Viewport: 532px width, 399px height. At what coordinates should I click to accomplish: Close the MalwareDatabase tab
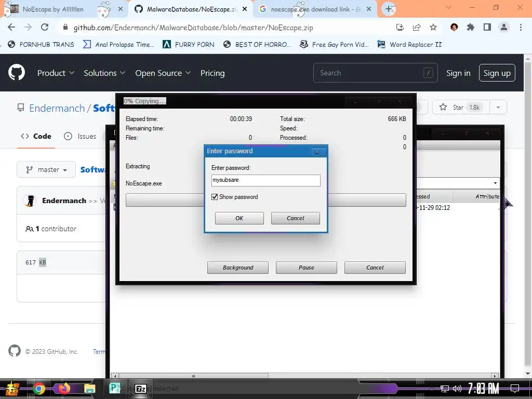(x=245, y=9)
